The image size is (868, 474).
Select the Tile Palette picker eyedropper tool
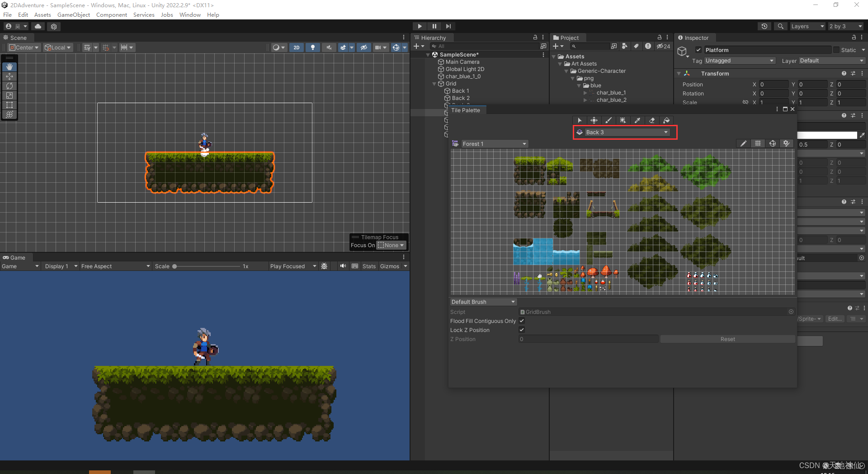tap(637, 120)
